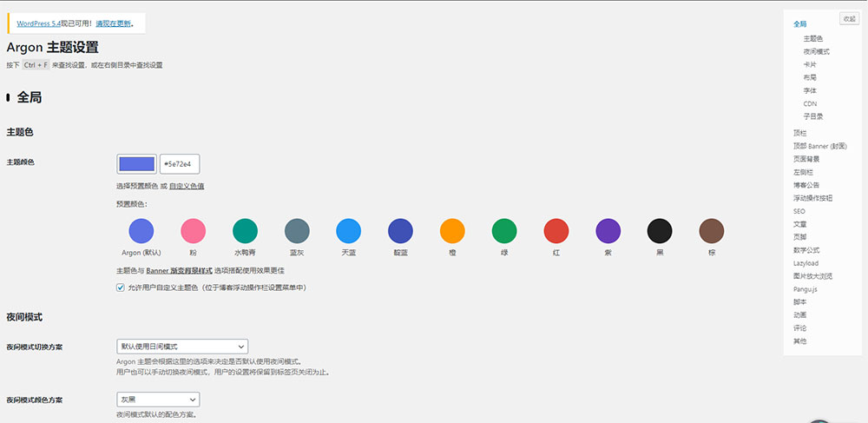Open the 夜间模式颜色方案 dropdown showing 灰黑
Screen dimensions: 868x423
[158, 400]
